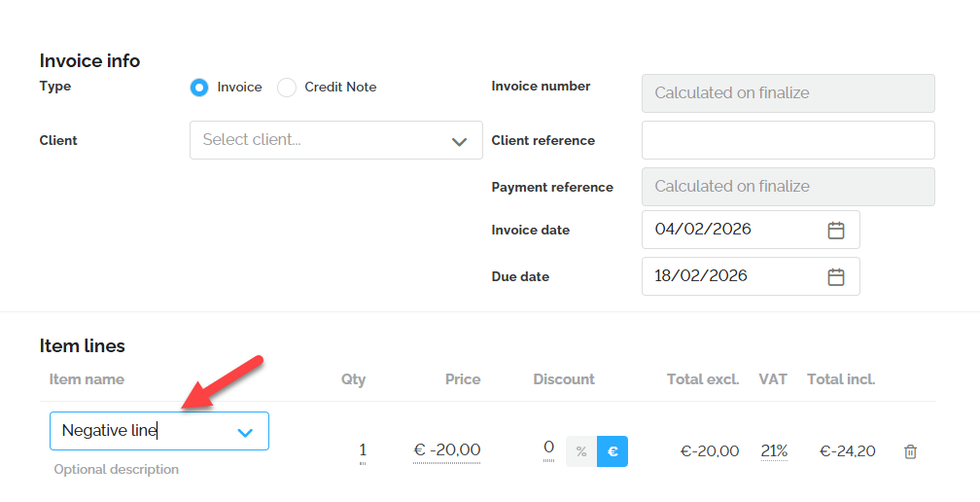Edit the item price € -20,00
980x502 pixels.
(447, 450)
